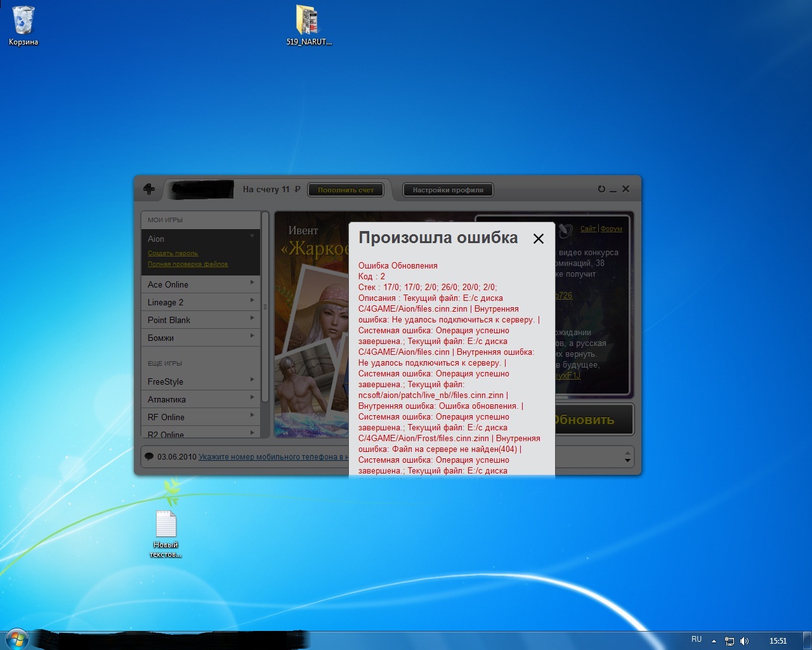Expand the Бомжи arrow

(x=252, y=336)
